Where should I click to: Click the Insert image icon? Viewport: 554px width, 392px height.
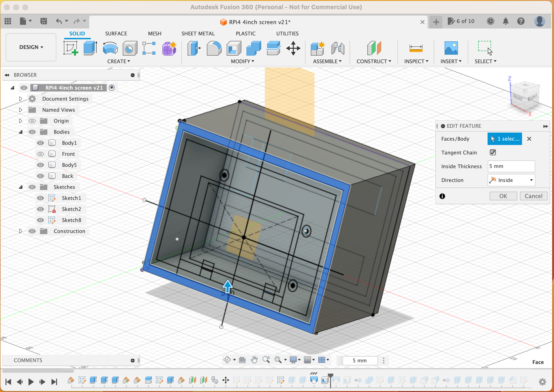point(451,48)
